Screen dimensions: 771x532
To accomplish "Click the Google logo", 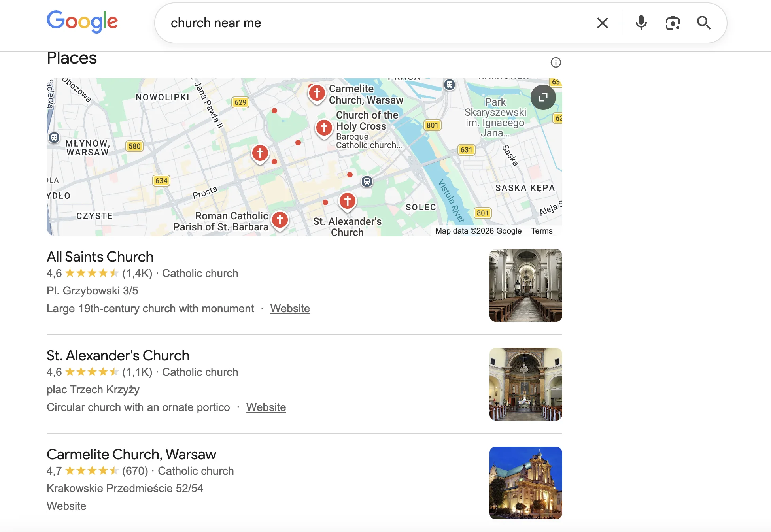I will tap(82, 22).
